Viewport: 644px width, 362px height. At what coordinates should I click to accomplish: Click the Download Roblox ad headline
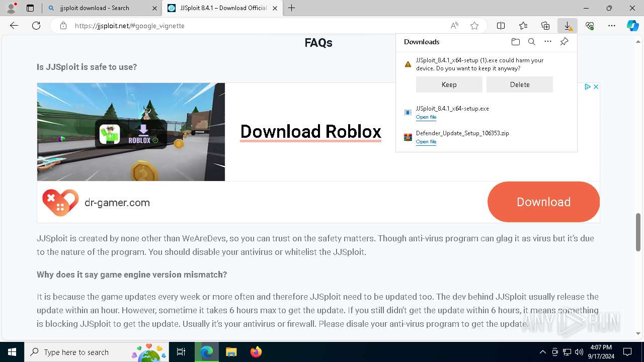(311, 132)
